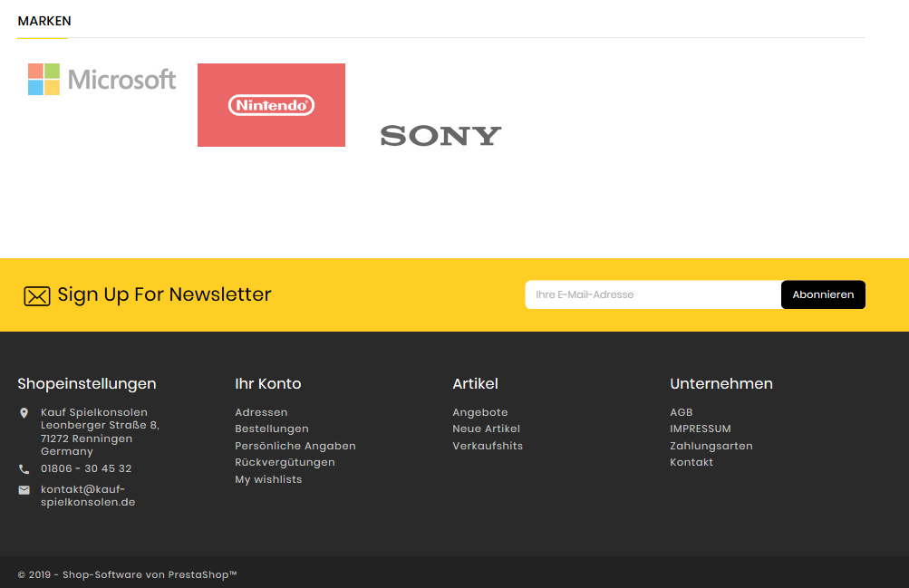Image resolution: width=909 pixels, height=588 pixels.
Task: Click the MARKEN section heading
Action: (44, 21)
